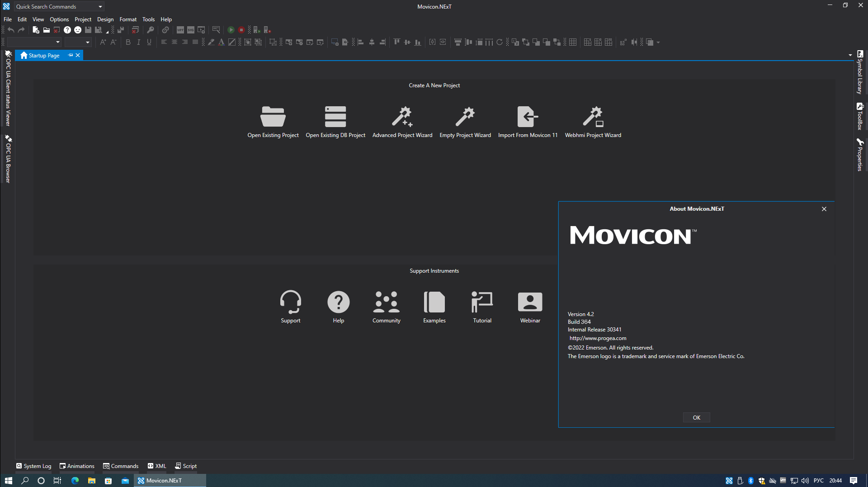Switch to the System Log tab
The width and height of the screenshot is (868, 487).
coord(34,466)
